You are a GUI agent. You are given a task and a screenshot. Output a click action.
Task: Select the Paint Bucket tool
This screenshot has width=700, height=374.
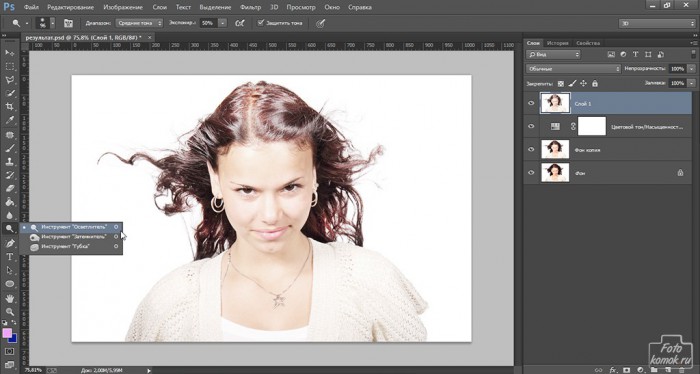[x=9, y=202]
